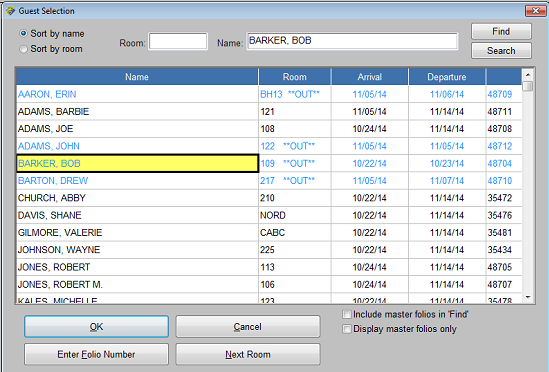Click room cell 217 **OUT**
This screenshot has height=372, width=549.
click(x=294, y=181)
